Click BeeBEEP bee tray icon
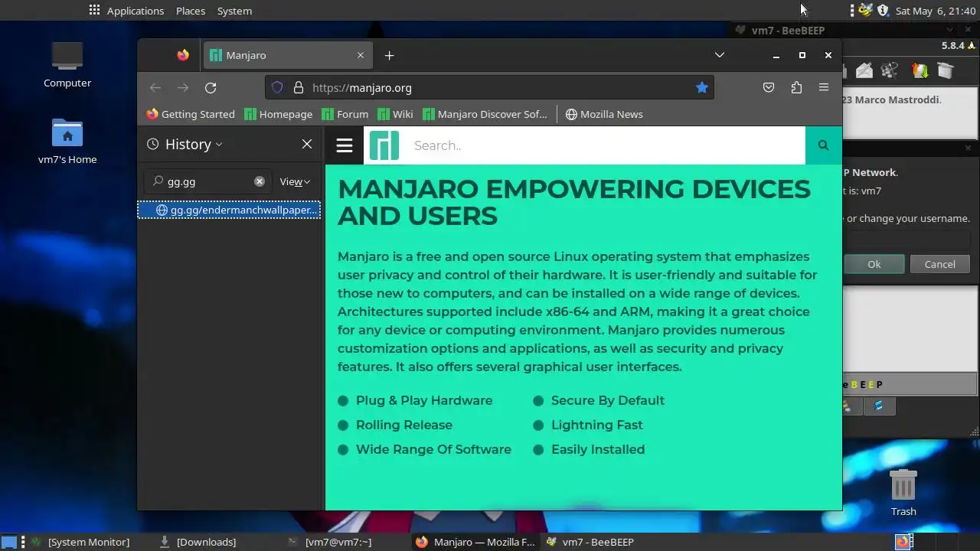This screenshot has height=551, width=980. click(865, 10)
